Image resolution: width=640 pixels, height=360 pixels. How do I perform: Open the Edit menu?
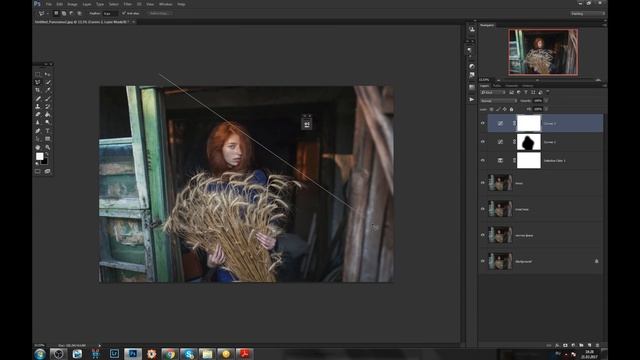coord(59,4)
